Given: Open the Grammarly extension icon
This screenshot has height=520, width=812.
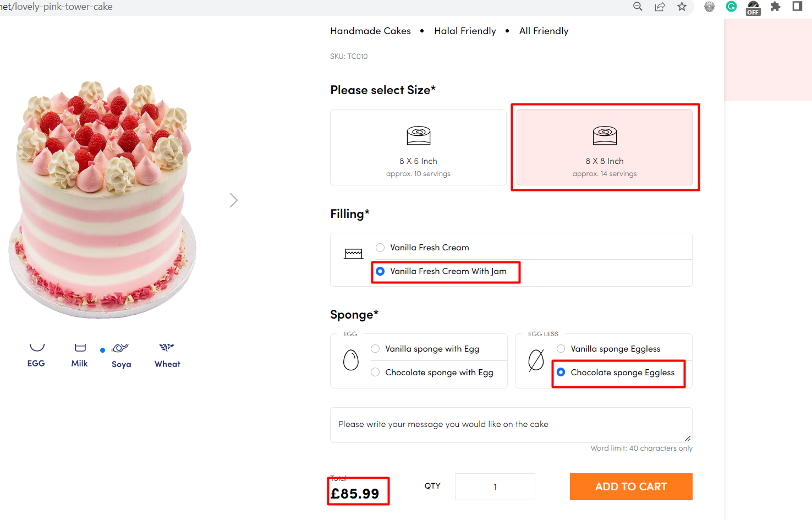Looking at the screenshot, I should coord(731,7).
